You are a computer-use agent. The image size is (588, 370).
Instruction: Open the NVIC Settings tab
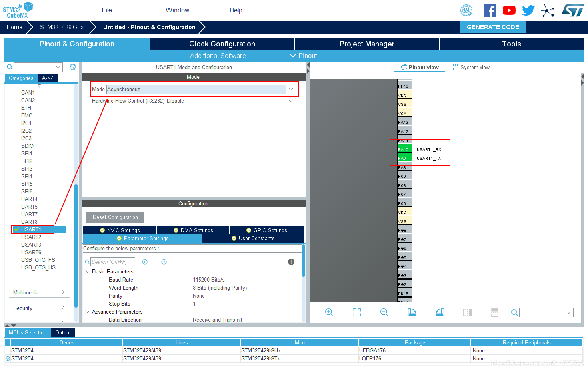click(120, 230)
